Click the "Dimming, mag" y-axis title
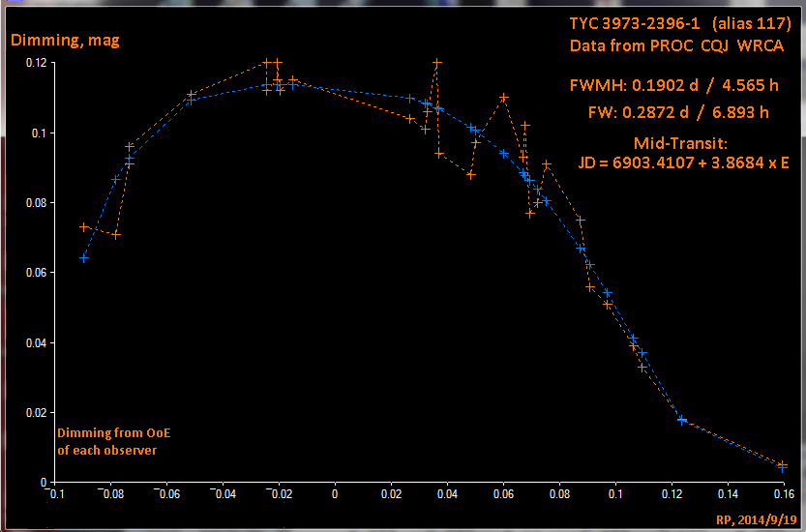 (64, 41)
